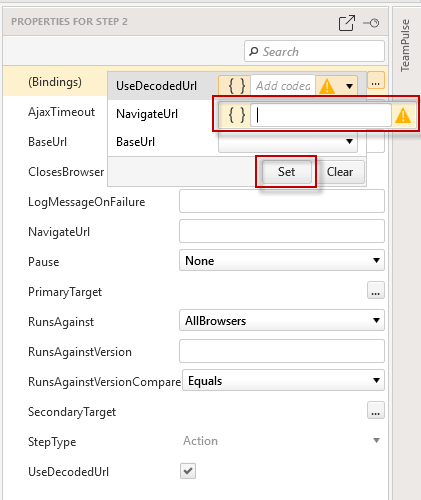The width and height of the screenshot is (421, 500).
Task: Click the magnifier icon in Search box
Action: pyautogui.click(x=254, y=51)
